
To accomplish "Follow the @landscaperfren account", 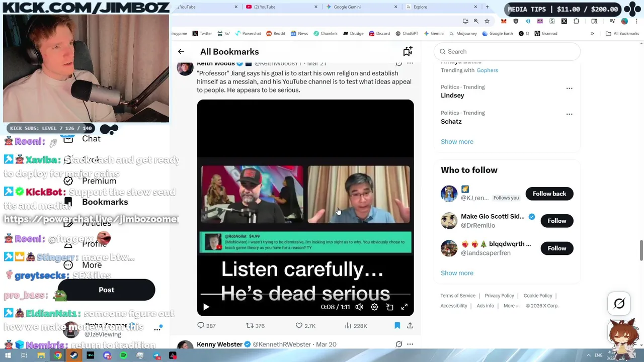I will 557,248.
